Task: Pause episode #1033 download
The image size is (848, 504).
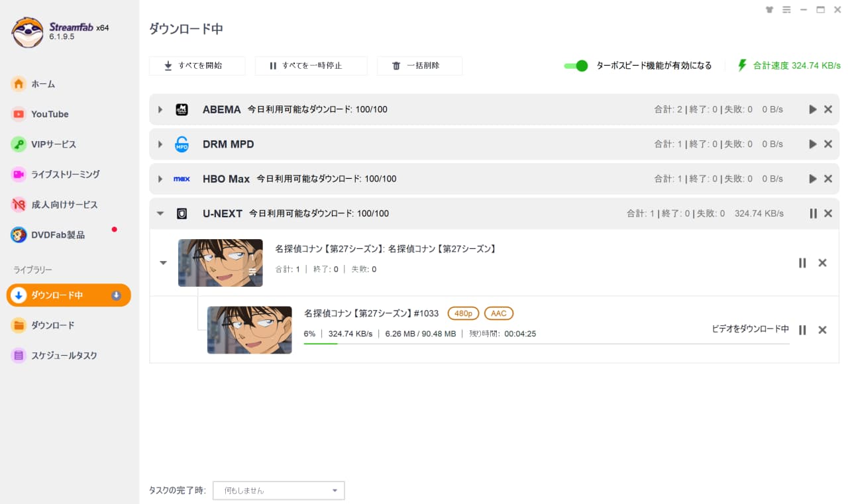Action: point(802,330)
